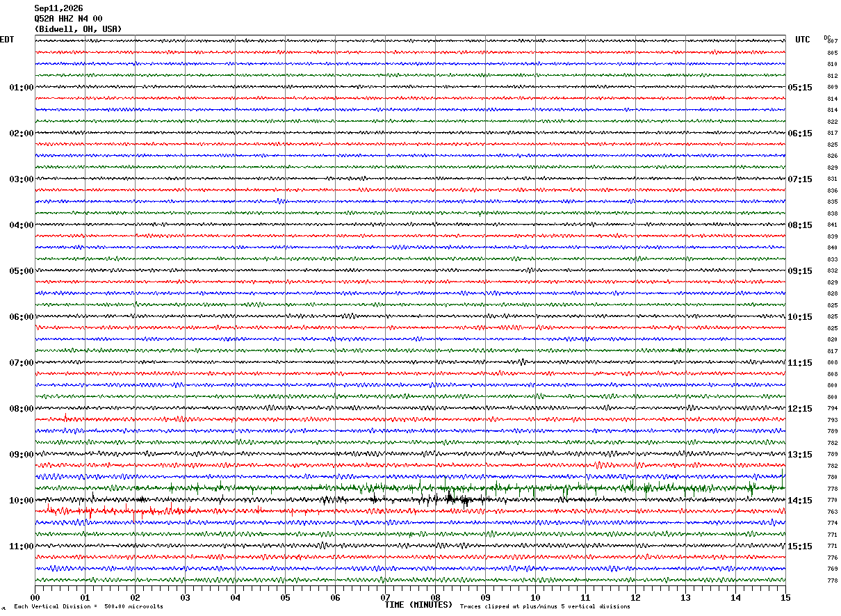Click the 14:15 UTC time label
The width and height of the screenshot is (841, 616).
tap(800, 501)
